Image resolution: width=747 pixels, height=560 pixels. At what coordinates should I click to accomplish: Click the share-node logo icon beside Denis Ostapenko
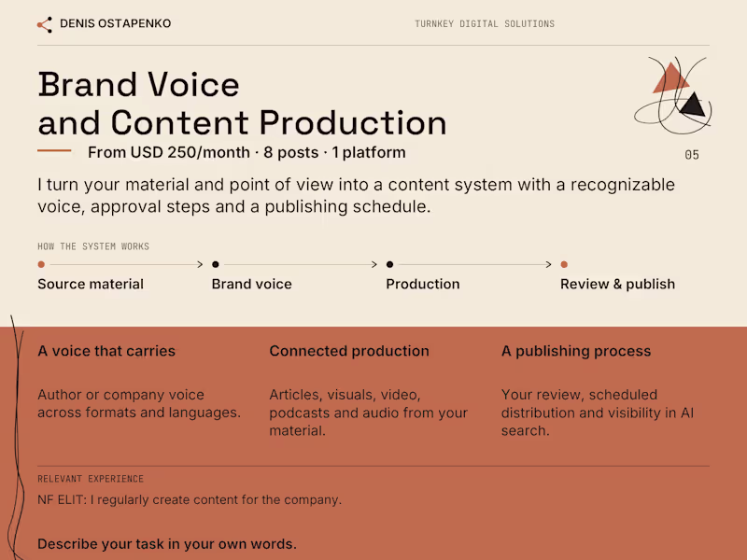45,24
